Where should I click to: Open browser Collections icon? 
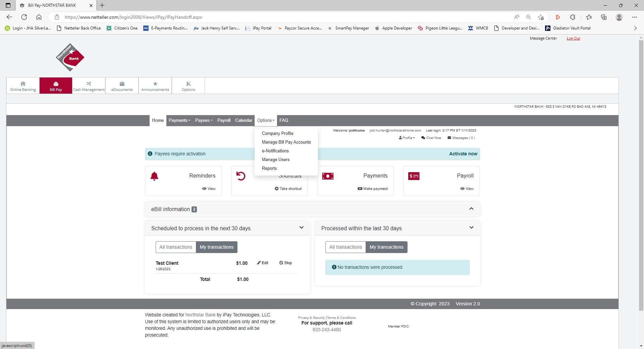pyautogui.click(x=604, y=17)
